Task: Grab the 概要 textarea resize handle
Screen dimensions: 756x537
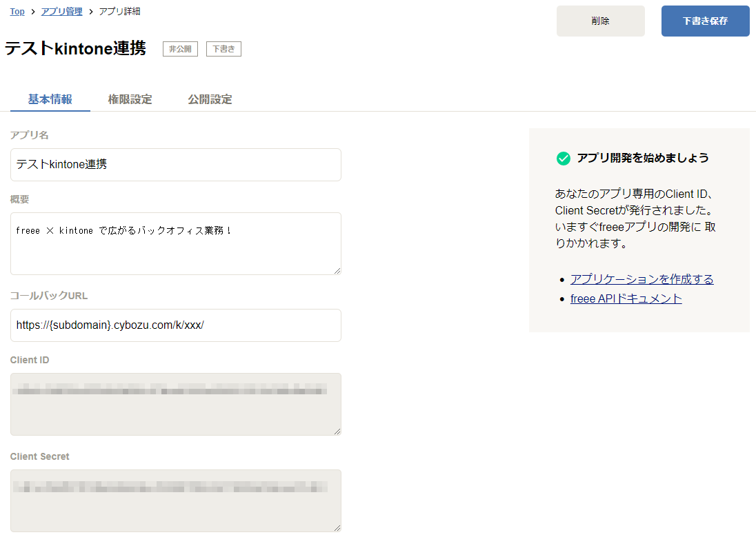Action: coord(337,271)
